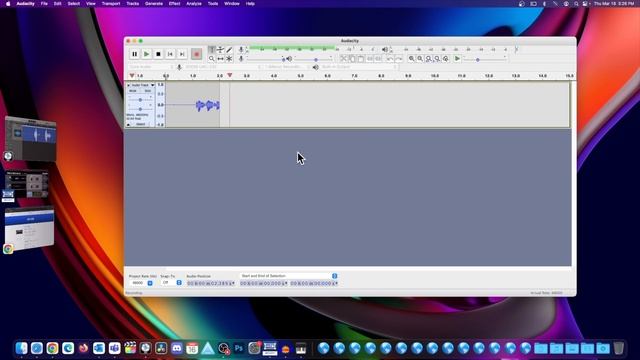Open the Transport menu
Image resolution: width=640 pixels, height=360 pixels.
(111, 4)
